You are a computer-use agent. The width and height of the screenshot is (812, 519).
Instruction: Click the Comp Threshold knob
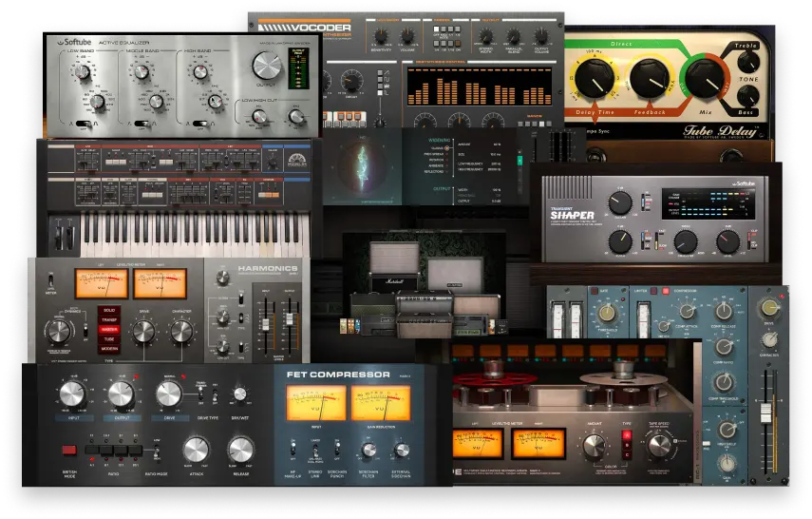click(724, 382)
